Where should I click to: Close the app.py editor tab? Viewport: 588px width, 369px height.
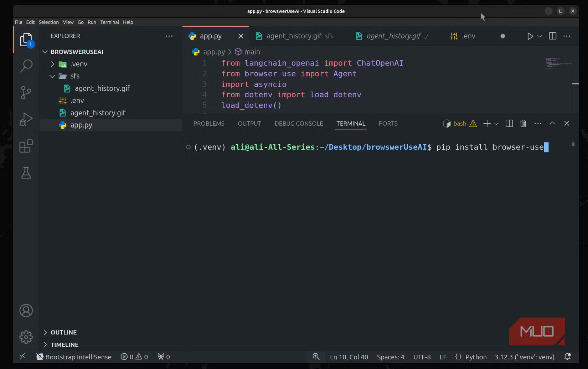(241, 36)
